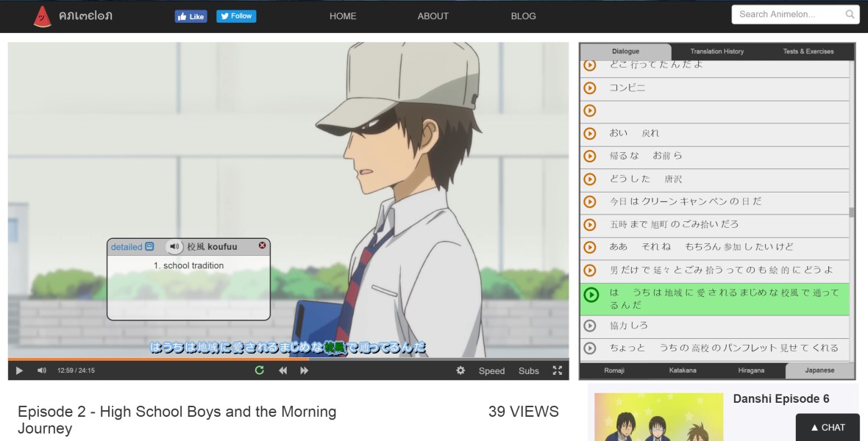Skip to next subtitle line

point(304,370)
